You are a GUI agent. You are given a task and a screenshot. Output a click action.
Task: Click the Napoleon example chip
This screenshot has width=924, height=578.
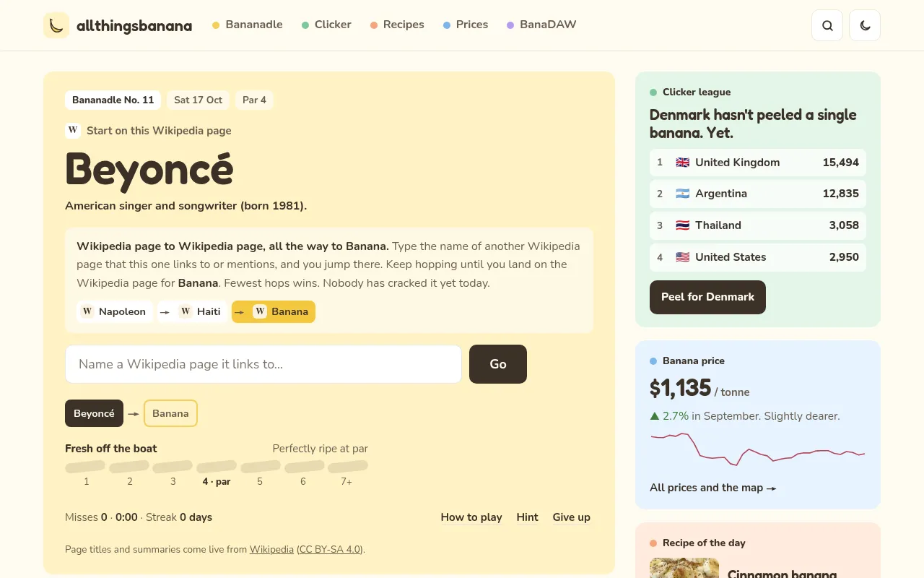point(115,311)
